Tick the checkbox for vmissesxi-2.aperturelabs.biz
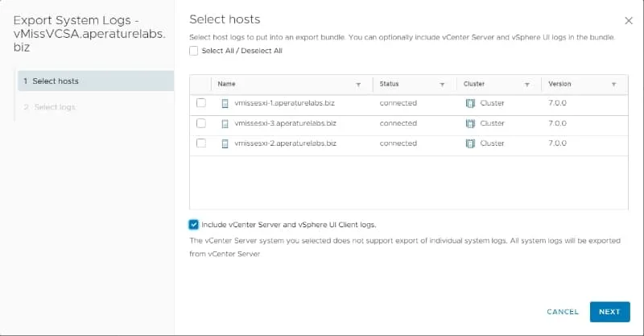The width and height of the screenshot is (644, 336). tap(200, 143)
